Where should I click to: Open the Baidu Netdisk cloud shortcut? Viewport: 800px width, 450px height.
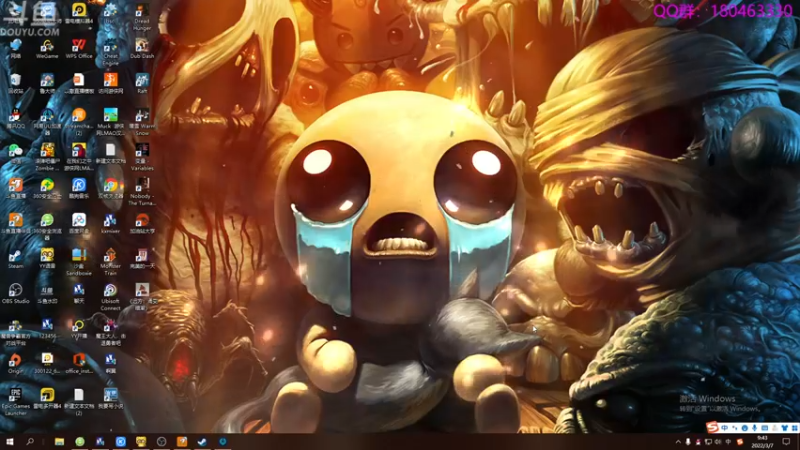(79, 223)
